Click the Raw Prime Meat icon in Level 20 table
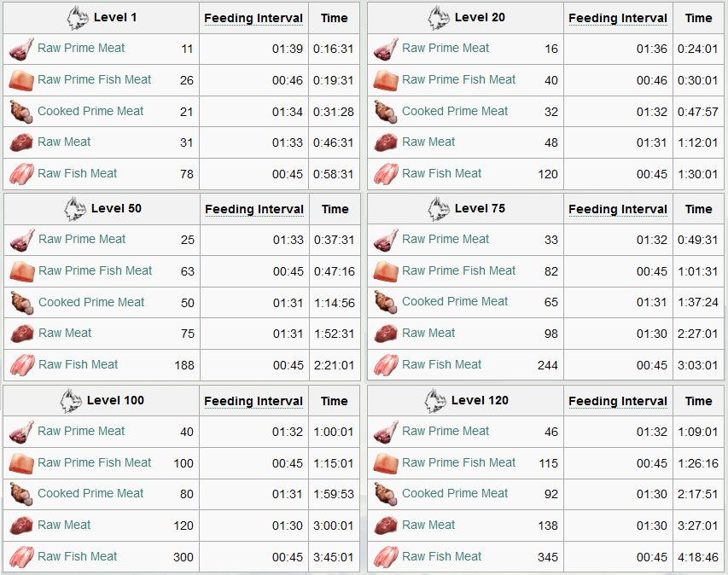 (386, 49)
